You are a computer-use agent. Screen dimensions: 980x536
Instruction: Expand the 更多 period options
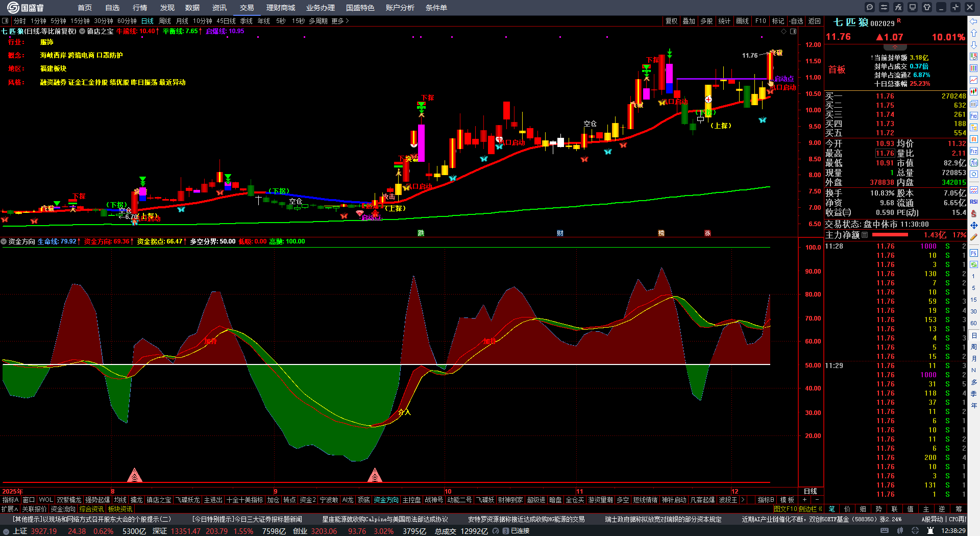(x=340, y=21)
